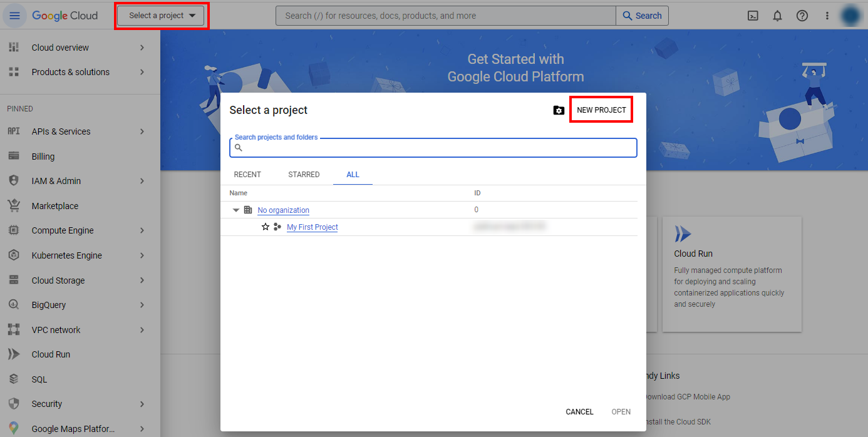Image resolution: width=868 pixels, height=437 pixels.
Task: Click the NEW PROJECT button
Action: click(601, 110)
